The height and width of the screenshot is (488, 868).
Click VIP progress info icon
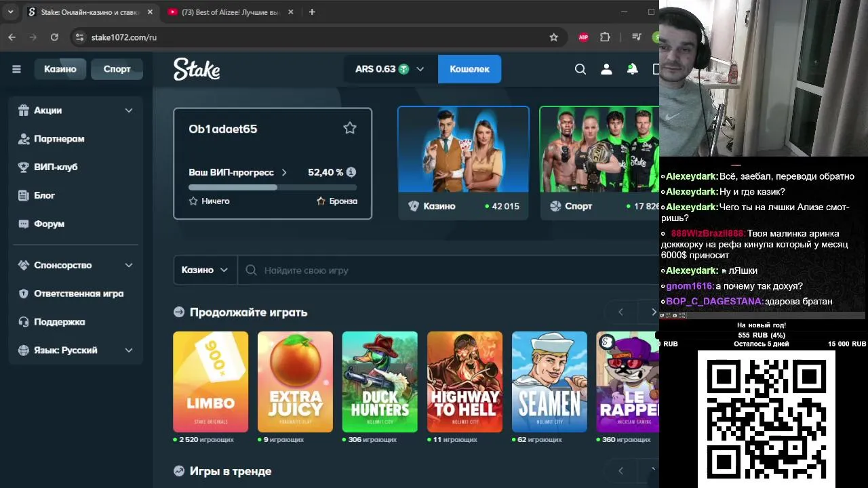click(x=351, y=172)
